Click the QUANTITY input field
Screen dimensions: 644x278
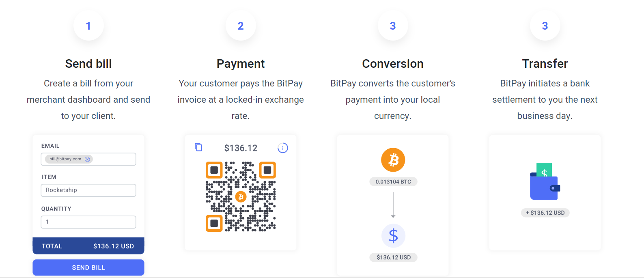[88, 222]
